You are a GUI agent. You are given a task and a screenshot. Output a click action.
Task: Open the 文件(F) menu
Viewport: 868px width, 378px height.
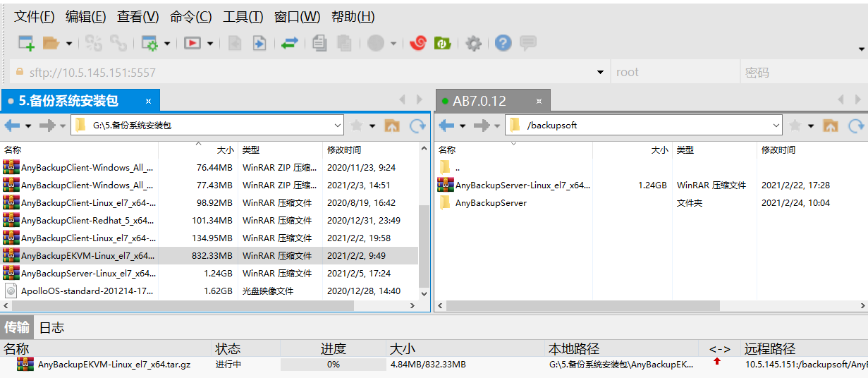35,17
